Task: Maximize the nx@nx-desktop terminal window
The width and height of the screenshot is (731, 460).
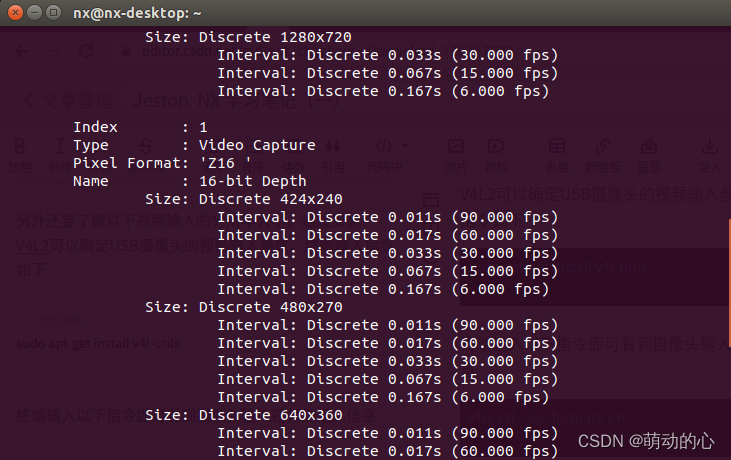Action: pyautogui.click(x=54, y=13)
